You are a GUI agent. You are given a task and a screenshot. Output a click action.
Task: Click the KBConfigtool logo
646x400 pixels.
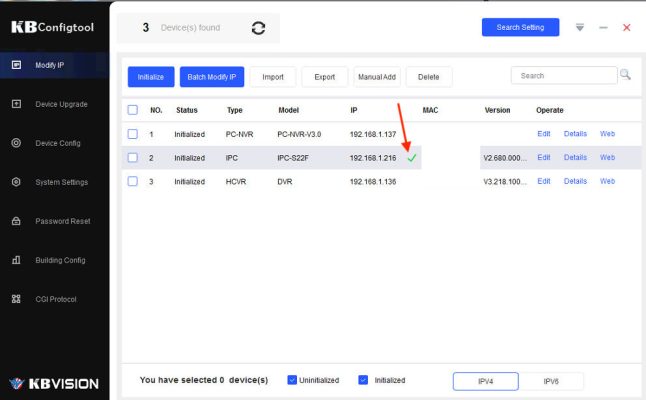[x=52, y=27]
